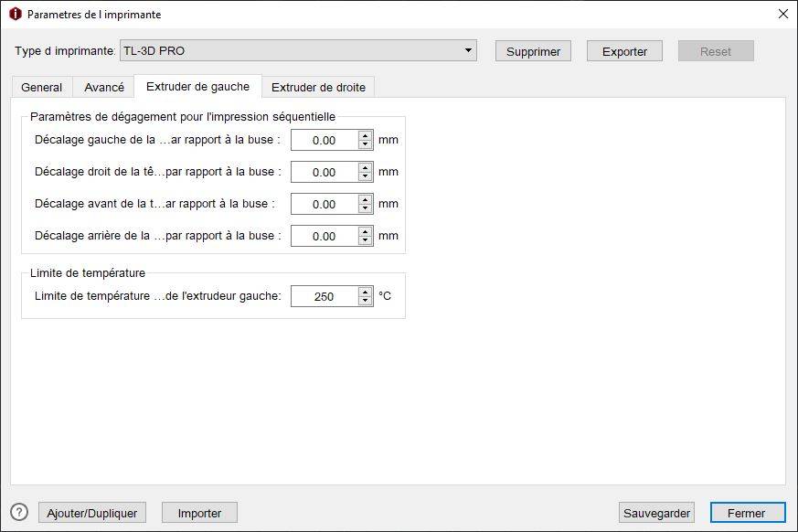Increase the Décalage gauche offset value
798x532 pixels.
pyautogui.click(x=366, y=135)
